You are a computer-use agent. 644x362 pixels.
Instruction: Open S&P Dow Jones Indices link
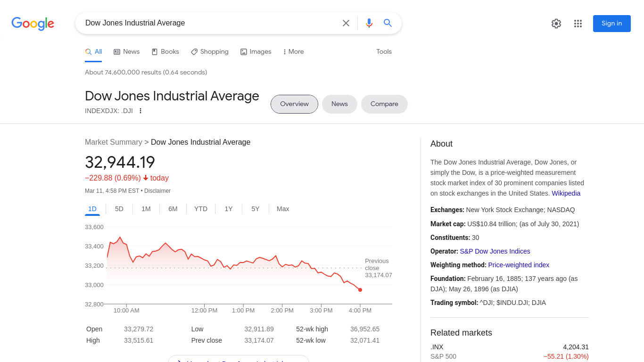(495, 251)
